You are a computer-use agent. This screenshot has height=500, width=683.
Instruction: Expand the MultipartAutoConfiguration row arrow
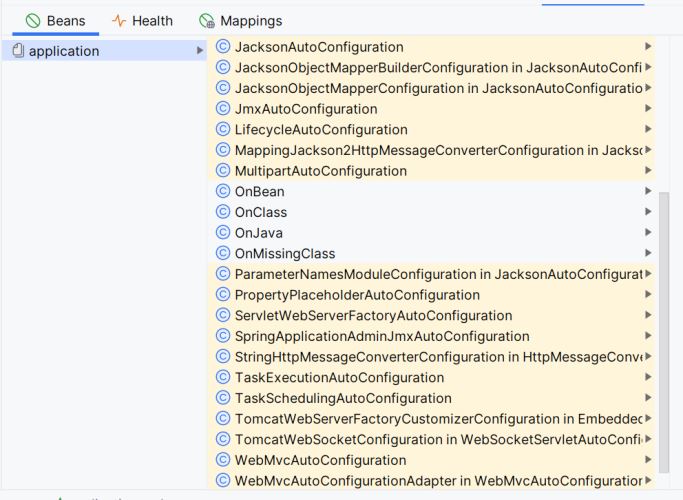point(648,170)
